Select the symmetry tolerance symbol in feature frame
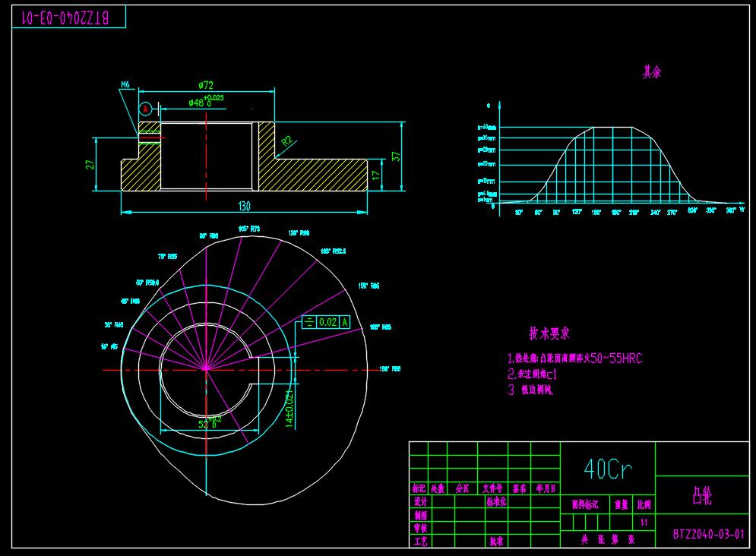Image resolution: width=756 pixels, height=556 pixels. point(309,322)
